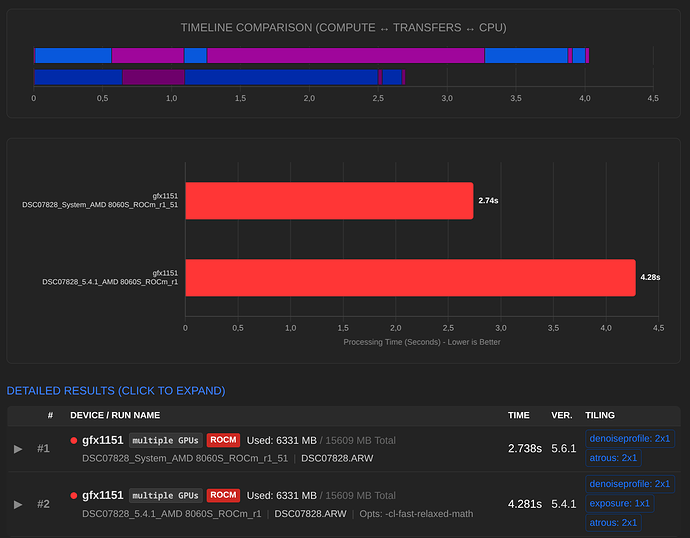Click the Opts: -cl-fast-relaxed-math text

click(416, 514)
